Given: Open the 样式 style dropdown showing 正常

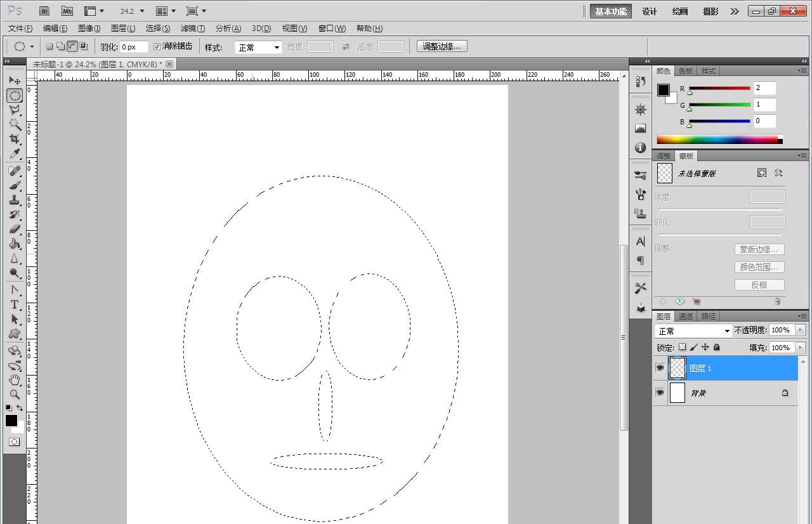Looking at the screenshot, I should pos(258,47).
